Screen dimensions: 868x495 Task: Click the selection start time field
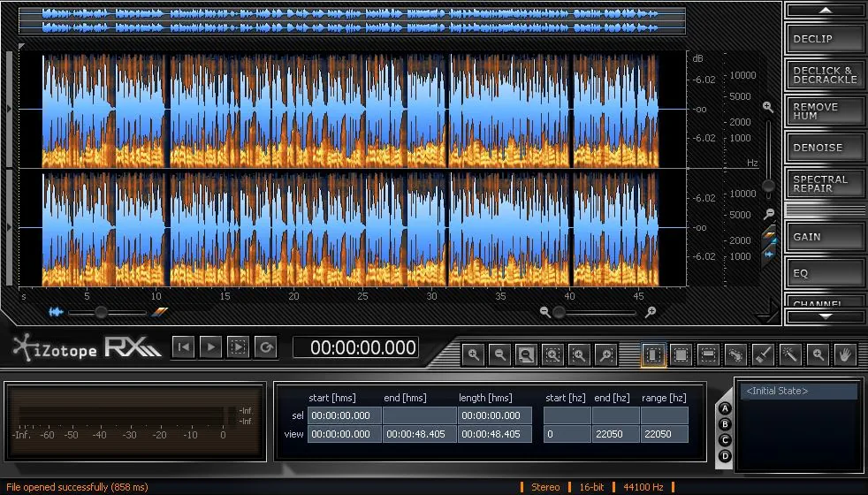click(345, 415)
